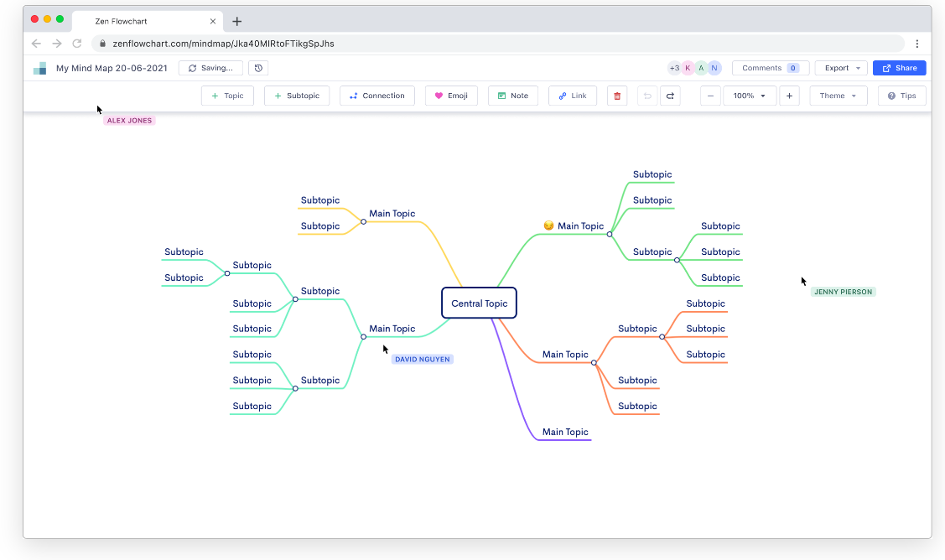The width and height of the screenshot is (945, 560).
Task: Add a new Topic from toolbar
Action: pos(227,96)
